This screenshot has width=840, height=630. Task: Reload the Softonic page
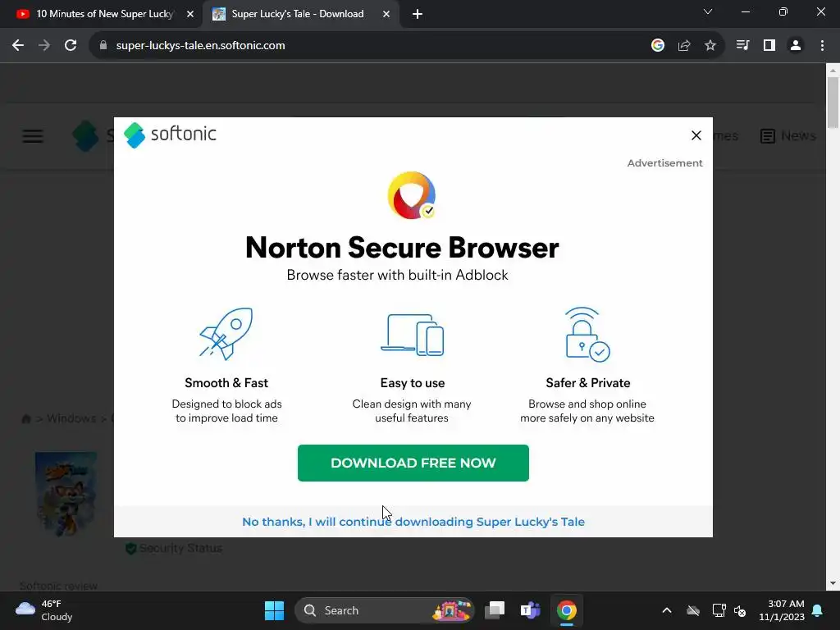(71, 46)
